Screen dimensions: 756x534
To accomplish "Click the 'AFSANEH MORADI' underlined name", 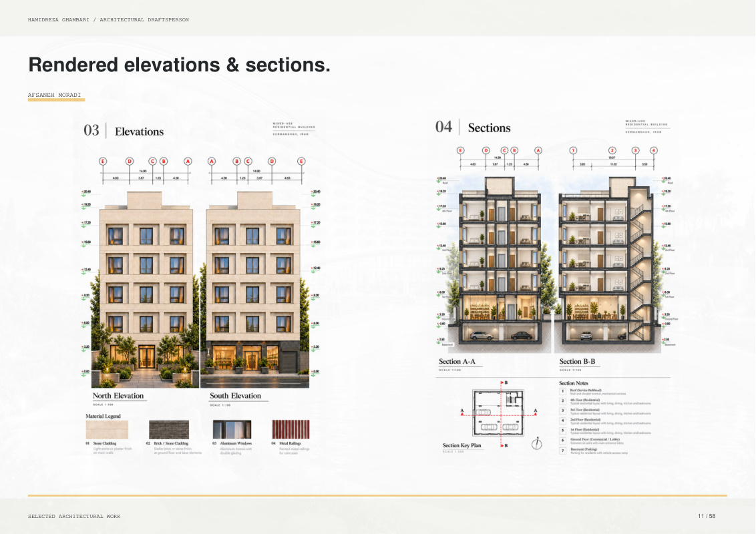I will point(55,95).
